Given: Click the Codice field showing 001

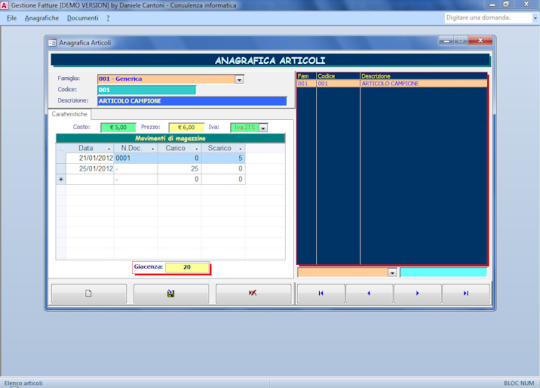Looking at the screenshot, I should 147,90.
